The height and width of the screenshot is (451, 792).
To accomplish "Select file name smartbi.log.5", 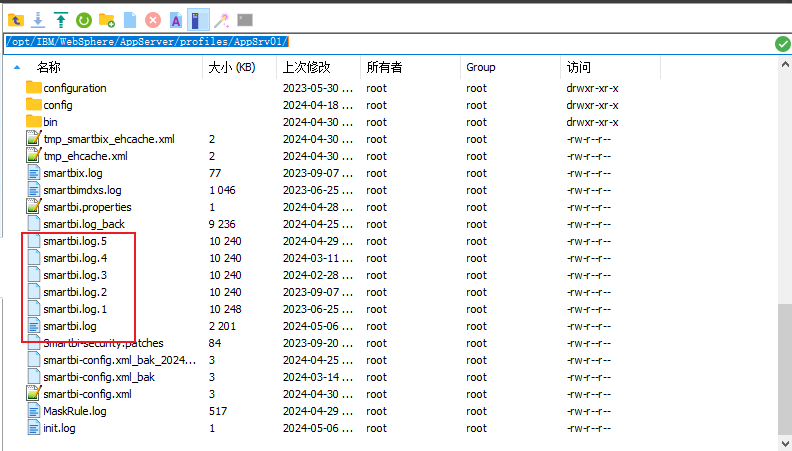I will (75, 241).
